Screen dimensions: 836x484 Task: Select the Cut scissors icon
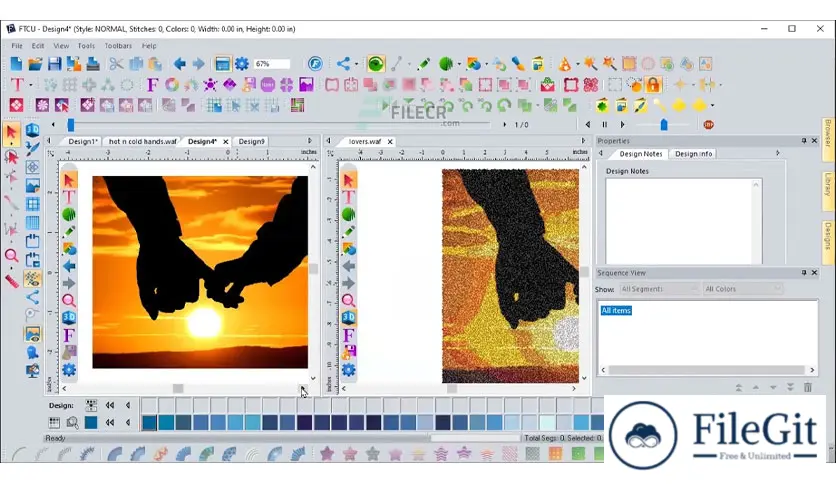[116, 64]
